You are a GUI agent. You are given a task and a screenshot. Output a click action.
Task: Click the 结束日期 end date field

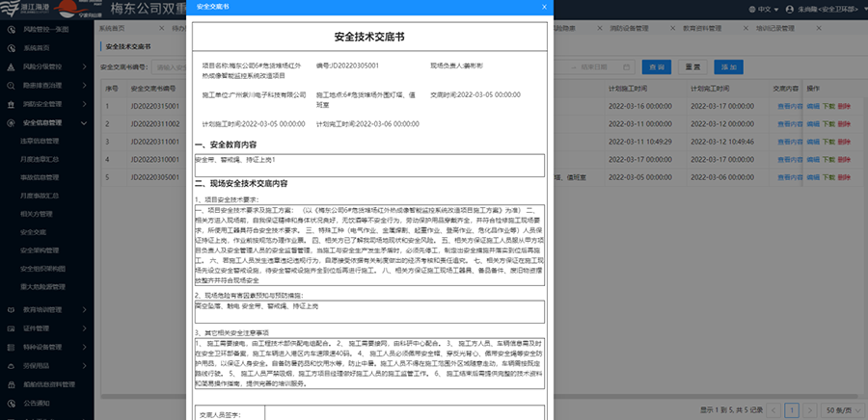[593, 67]
